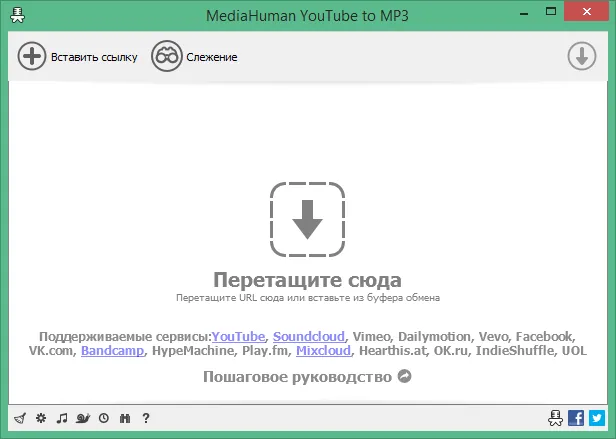The width and height of the screenshot is (616, 439).
Task: Click the 'IndieShuffle' service name
Action: [515, 350]
